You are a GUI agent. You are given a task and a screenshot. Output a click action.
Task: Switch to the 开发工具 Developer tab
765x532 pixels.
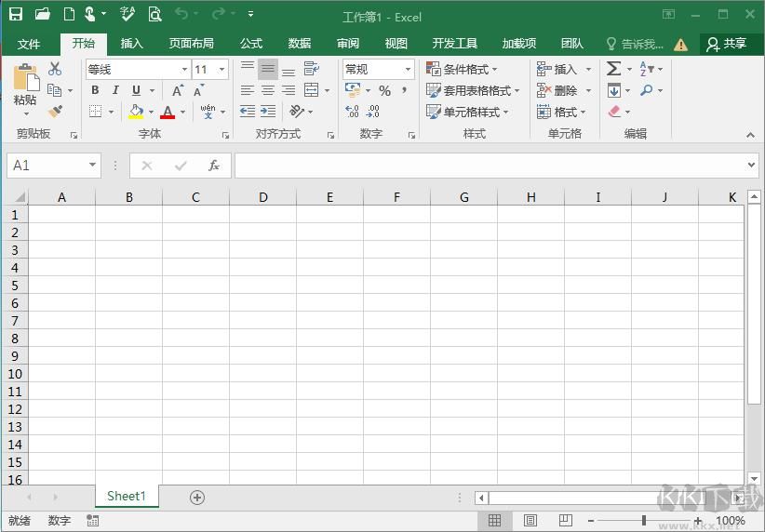point(455,44)
